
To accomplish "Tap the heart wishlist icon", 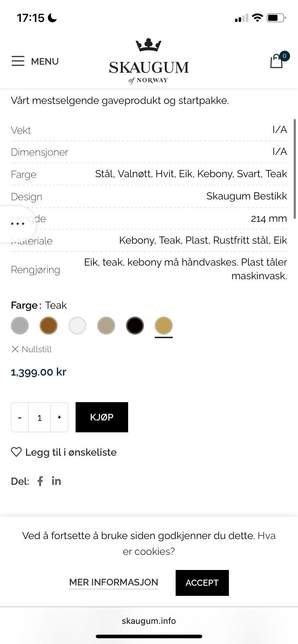I will (x=16, y=452).
